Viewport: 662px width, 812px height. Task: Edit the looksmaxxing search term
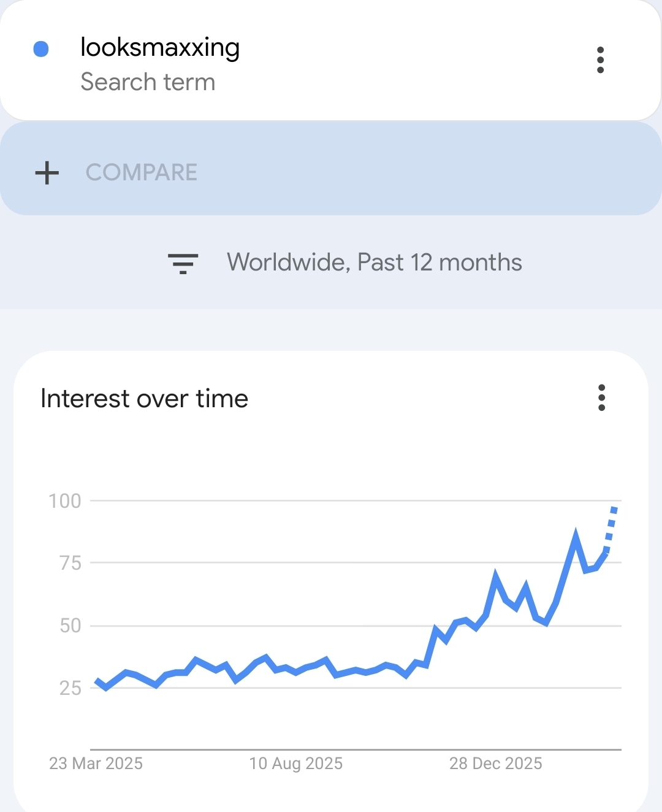coord(160,48)
